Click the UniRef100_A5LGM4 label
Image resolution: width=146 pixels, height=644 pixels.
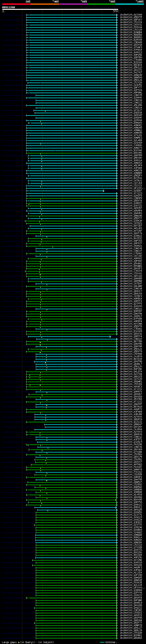tap(131, 106)
